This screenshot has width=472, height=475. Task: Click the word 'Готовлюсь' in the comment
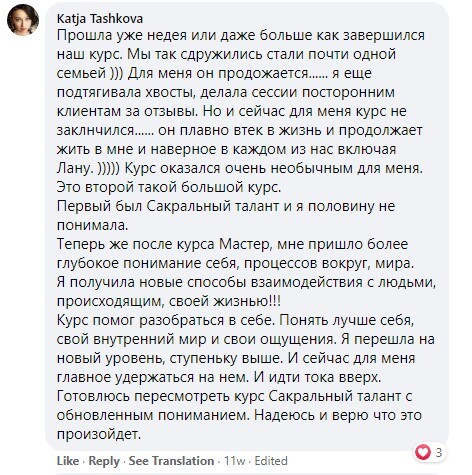[94, 396]
